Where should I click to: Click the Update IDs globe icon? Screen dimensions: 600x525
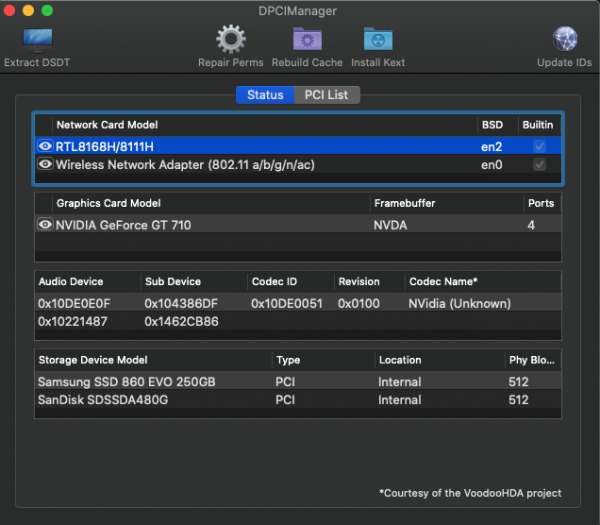pyautogui.click(x=565, y=40)
